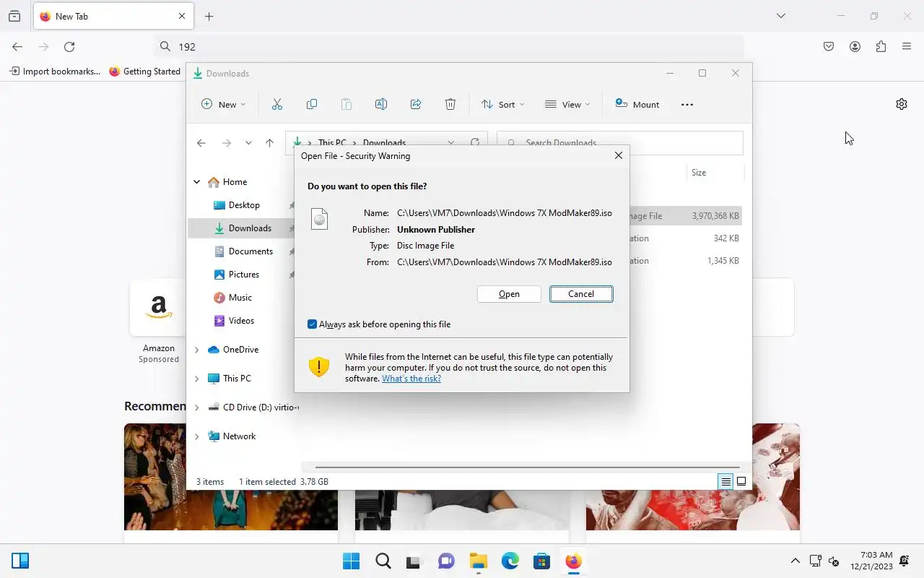924x578 pixels.
Task: Click Open in the security warning
Action: point(509,294)
